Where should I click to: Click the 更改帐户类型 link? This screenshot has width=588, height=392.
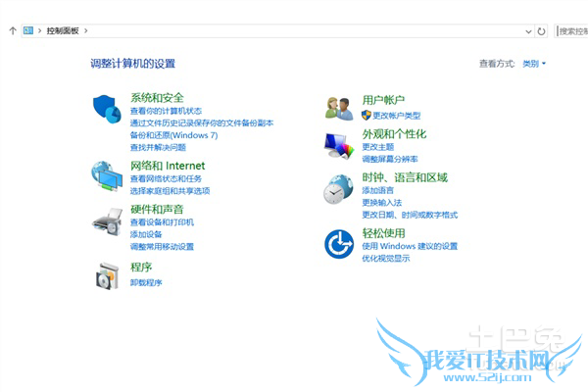[396, 116]
